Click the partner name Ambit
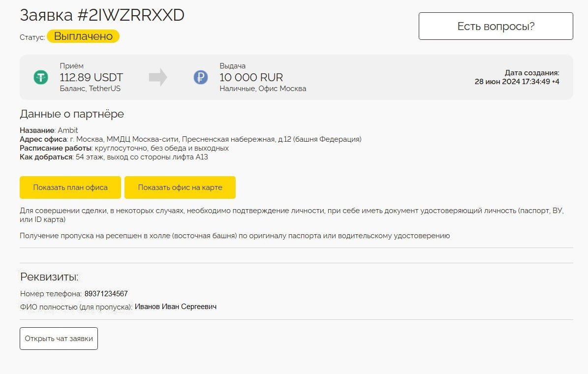Image resolution: width=588 pixels, height=374 pixels. (68, 130)
